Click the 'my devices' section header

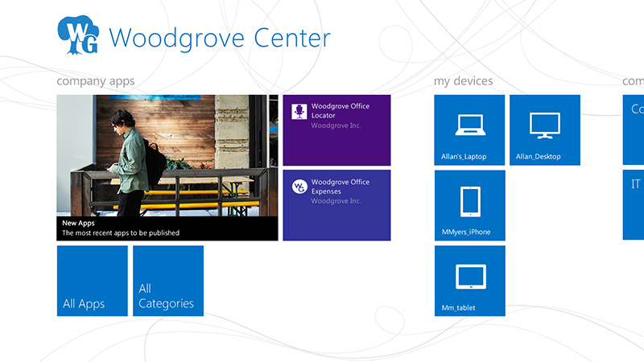(x=463, y=81)
